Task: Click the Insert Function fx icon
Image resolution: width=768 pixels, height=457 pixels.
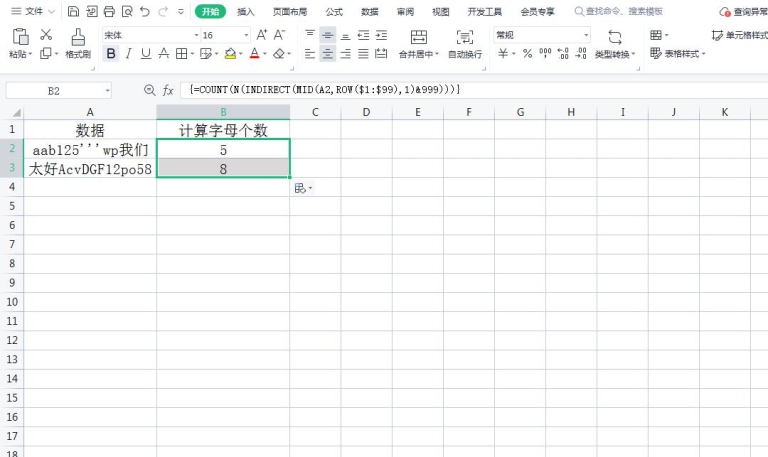Action: pyautogui.click(x=168, y=90)
